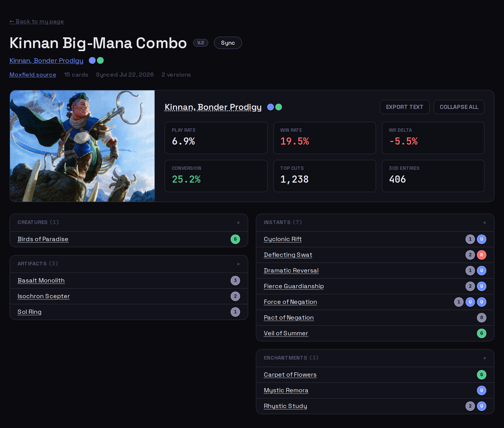
Task: Open the Carpet of Flowers card
Action: (290, 375)
